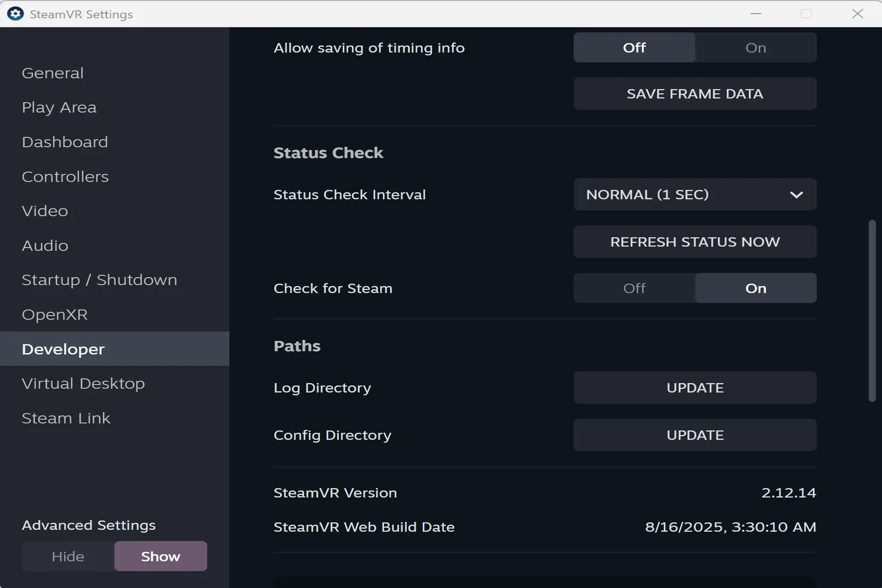The image size is (882, 588).
Task: Click the Paths section heading
Action: (x=297, y=346)
